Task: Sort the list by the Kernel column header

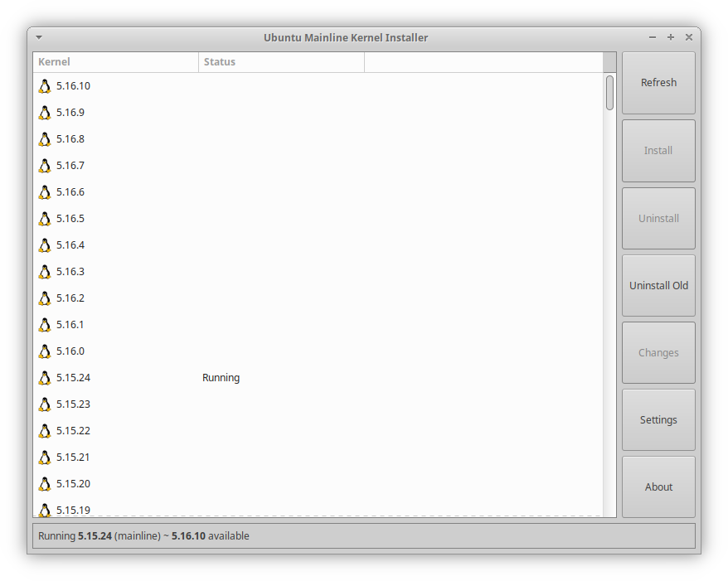Action: [115, 61]
